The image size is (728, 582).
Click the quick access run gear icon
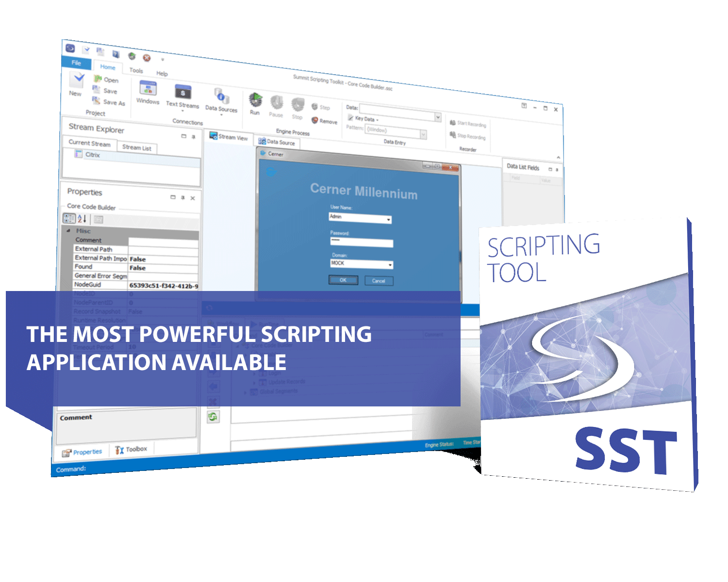point(132,56)
